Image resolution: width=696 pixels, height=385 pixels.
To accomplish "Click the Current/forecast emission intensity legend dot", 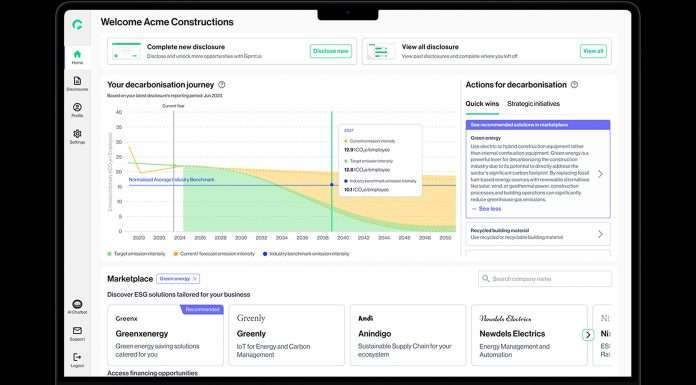I will click(175, 254).
